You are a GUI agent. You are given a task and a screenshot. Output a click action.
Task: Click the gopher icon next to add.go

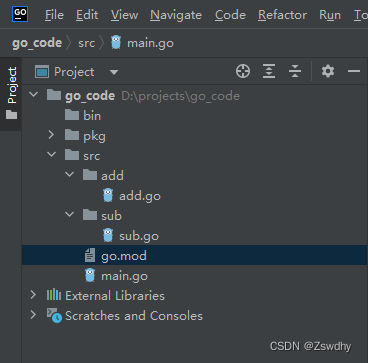point(108,195)
